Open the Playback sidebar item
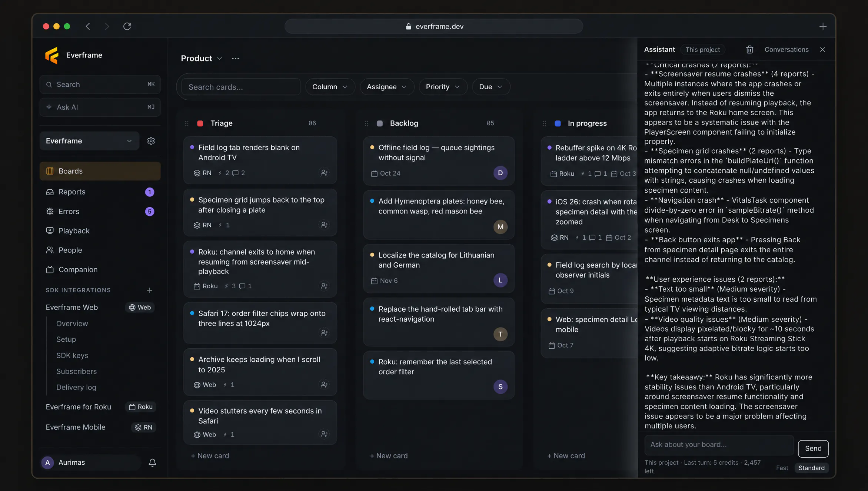The height and width of the screenshot is (491, 868). click(100, 230)
